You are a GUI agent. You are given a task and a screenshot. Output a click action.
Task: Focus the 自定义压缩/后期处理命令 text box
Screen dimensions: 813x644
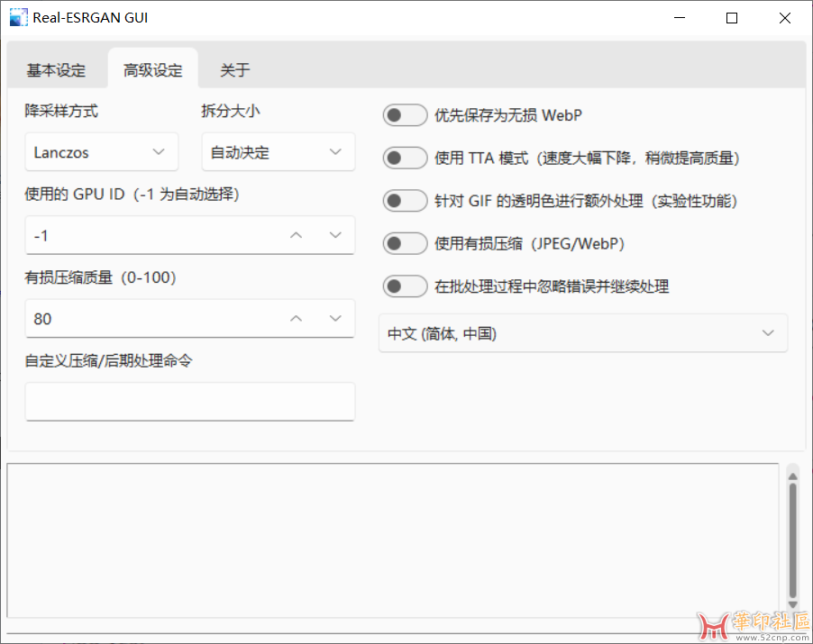[190, 402]
